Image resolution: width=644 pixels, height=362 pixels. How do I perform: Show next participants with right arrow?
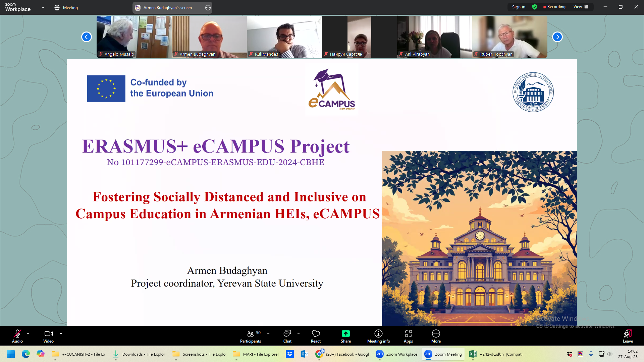pos(557,37)
